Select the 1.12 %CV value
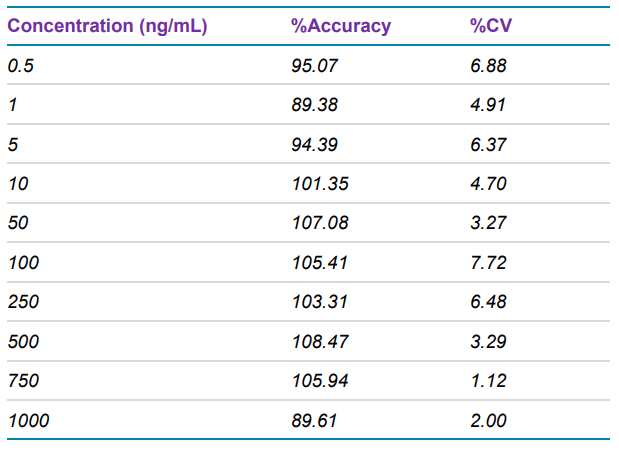Viewport: 619px width, 453px height. pos(488,381)
